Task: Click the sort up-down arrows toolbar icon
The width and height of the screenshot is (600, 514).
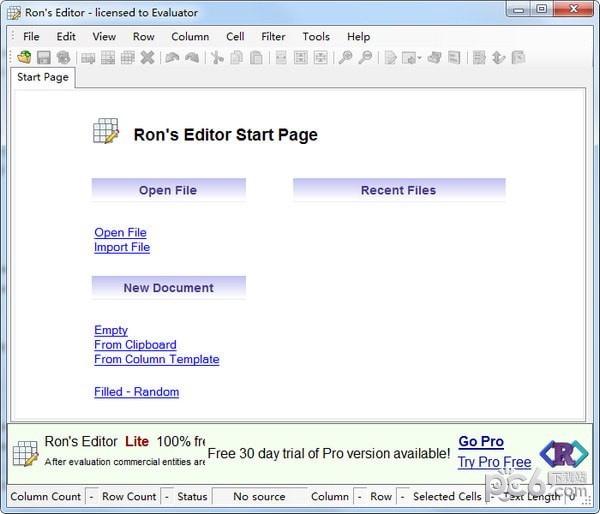Action: (x=499, y=58)
